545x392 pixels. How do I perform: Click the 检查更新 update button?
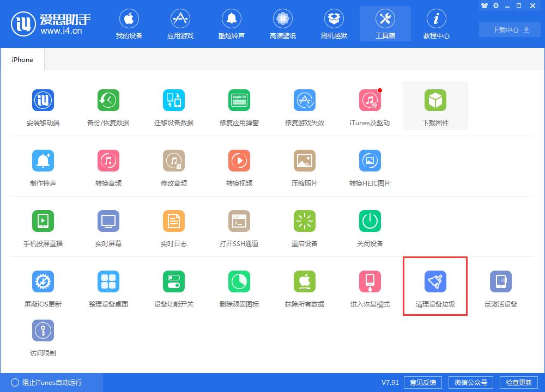(518, 382)
